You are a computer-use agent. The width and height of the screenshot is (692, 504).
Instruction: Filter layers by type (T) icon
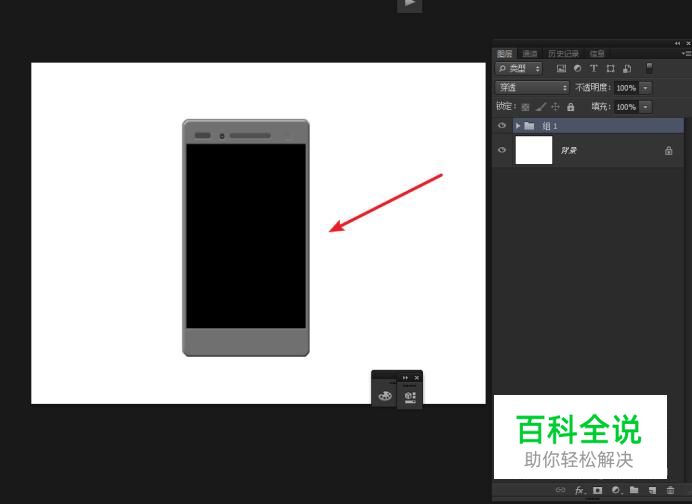point(593,68)
